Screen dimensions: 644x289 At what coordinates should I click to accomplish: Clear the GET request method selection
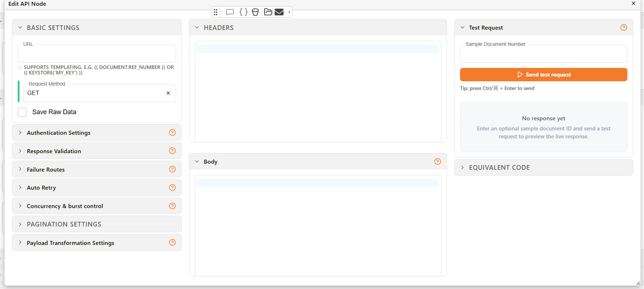tap(168, 93)
